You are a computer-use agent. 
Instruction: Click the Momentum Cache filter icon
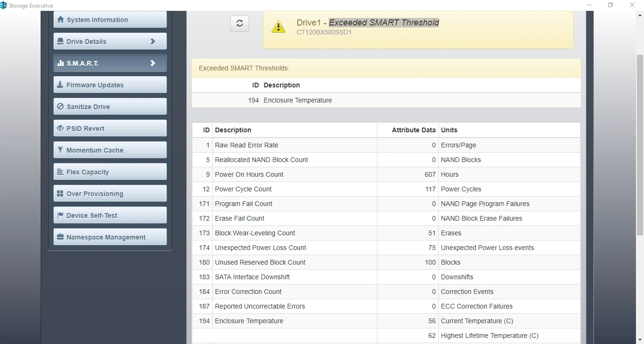click(60, 150)
